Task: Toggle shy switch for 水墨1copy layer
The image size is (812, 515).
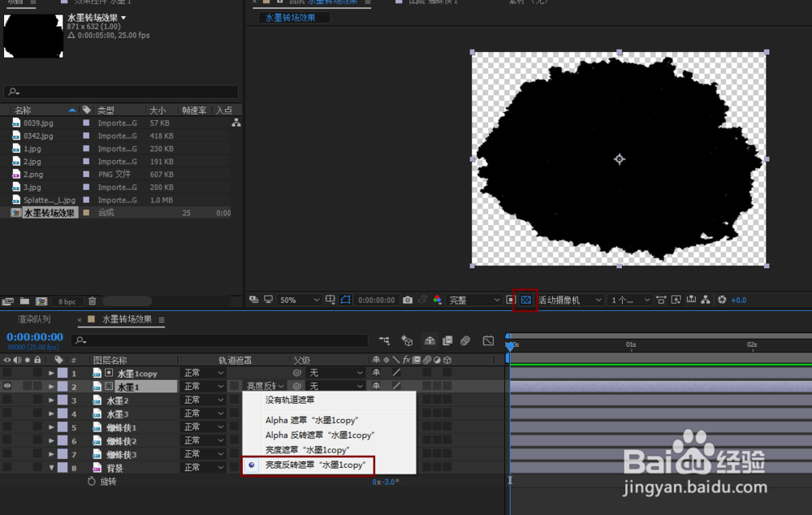Action: click(x=376, y=373)
